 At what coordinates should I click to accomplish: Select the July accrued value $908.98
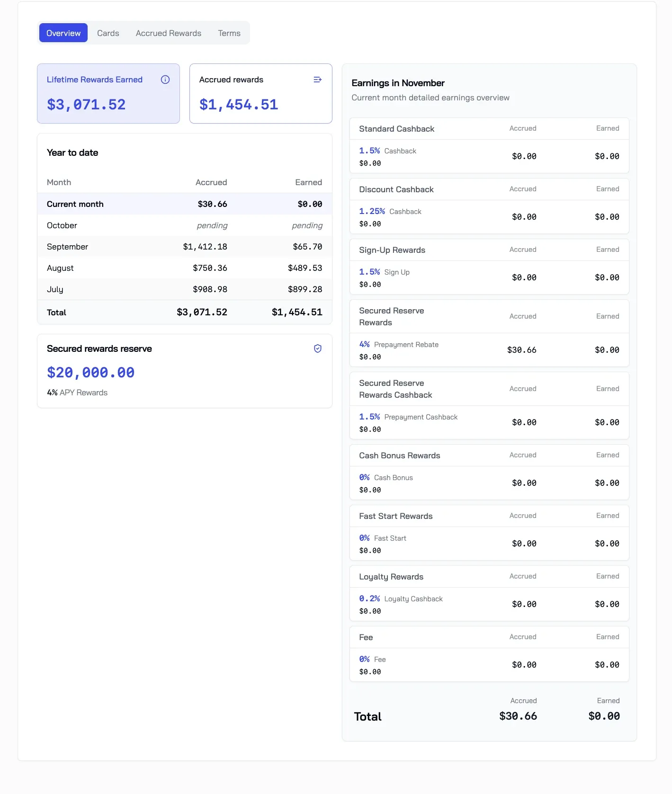tap(210, 289)
